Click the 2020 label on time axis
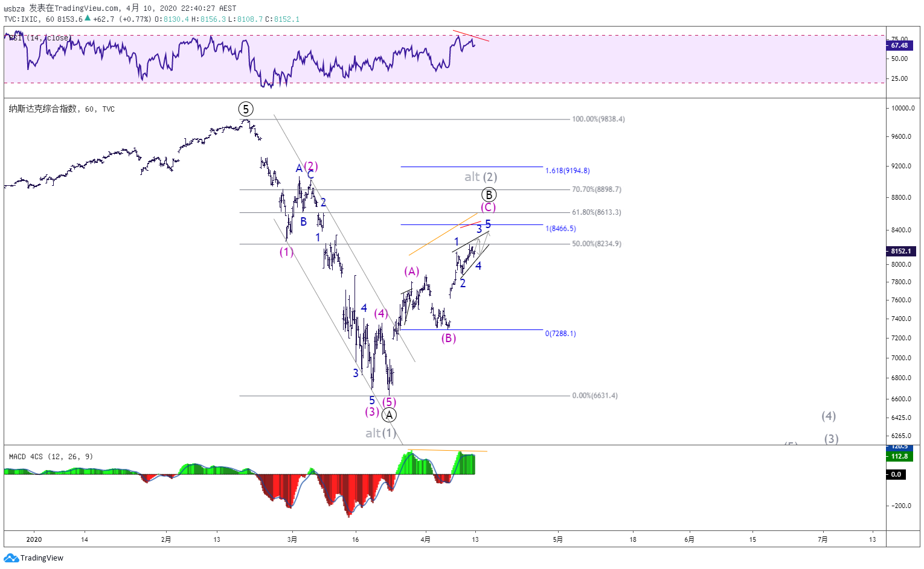Screen dimensions: 924x569 coord(34,539)
